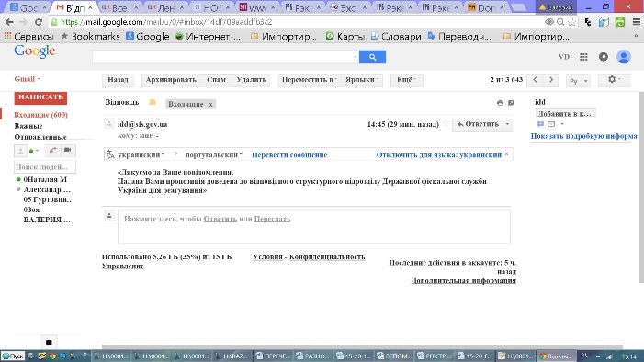Image resolution: width=644 pixels, height=362 pixels.
Task: Click the Поиск людей search field
Action: click(45, 167)
